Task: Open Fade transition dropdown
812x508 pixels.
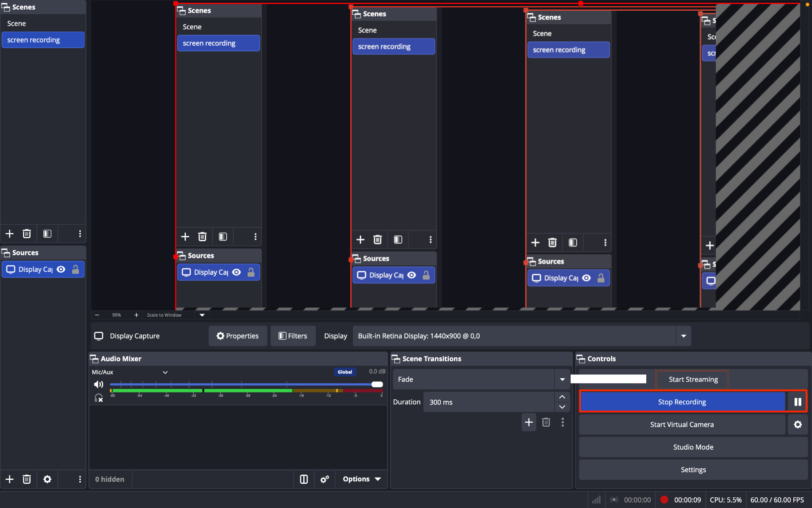Action: click(x=562, y=379)
